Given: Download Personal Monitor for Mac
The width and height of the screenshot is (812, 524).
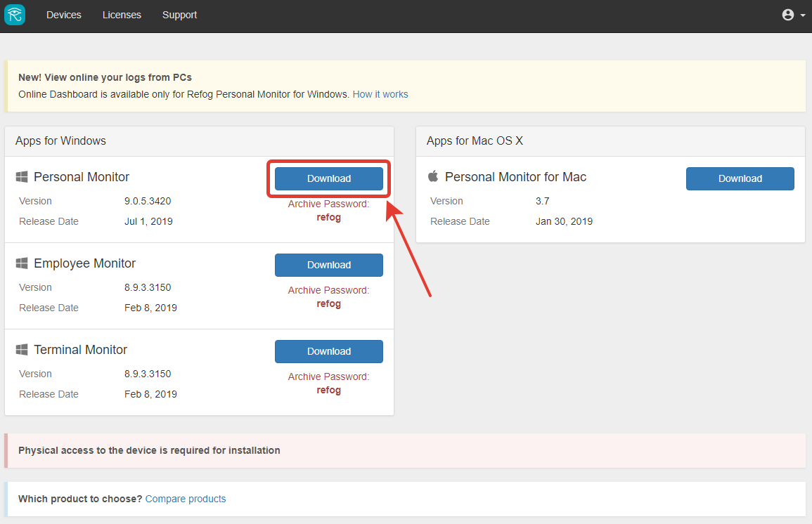Looking at the screenshot, I should tap(740, 178).
